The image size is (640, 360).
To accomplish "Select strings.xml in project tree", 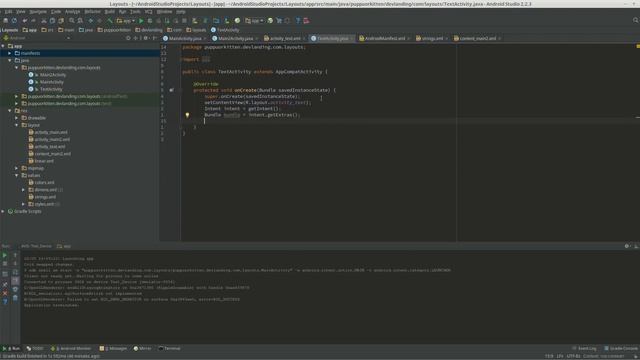I will 45,197.
